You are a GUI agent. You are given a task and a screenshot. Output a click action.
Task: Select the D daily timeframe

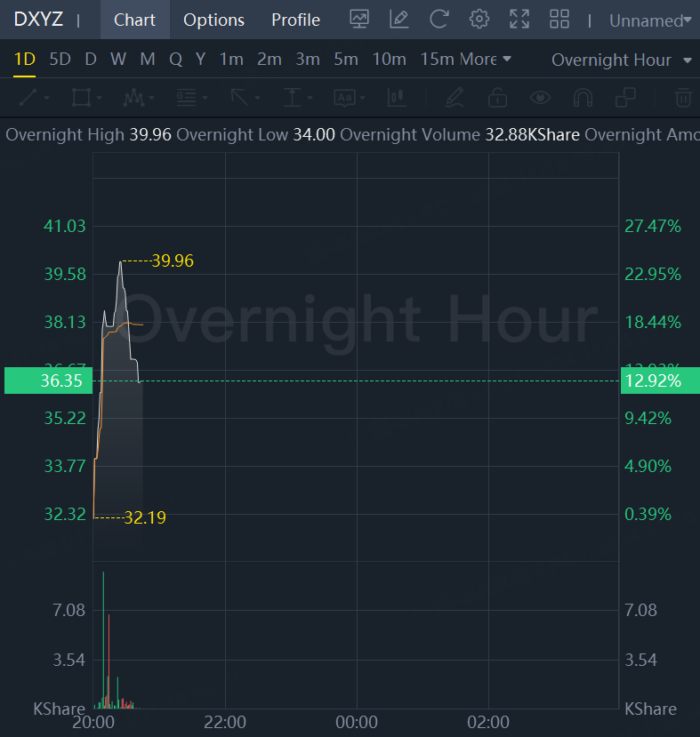pos(91,60)
